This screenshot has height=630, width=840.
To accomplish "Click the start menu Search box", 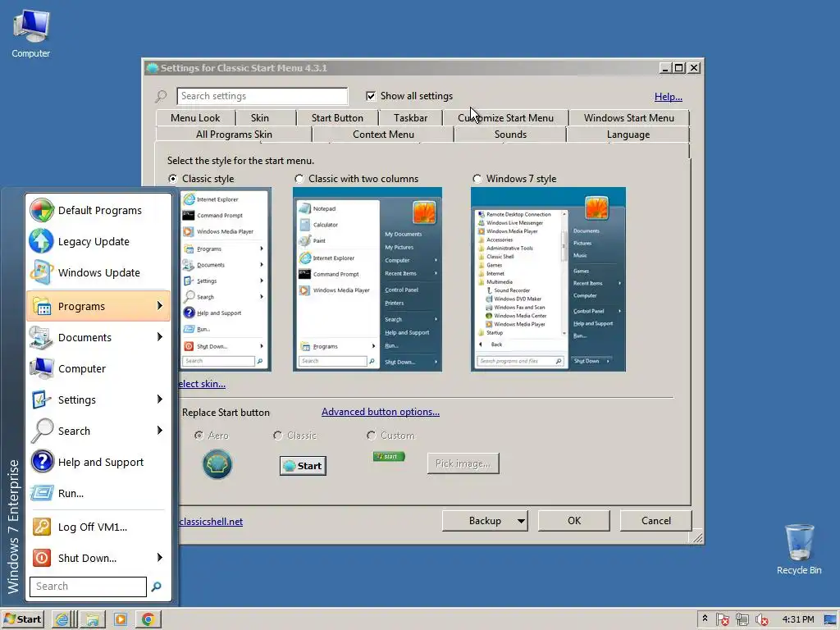I will click(x=88, y=587).
